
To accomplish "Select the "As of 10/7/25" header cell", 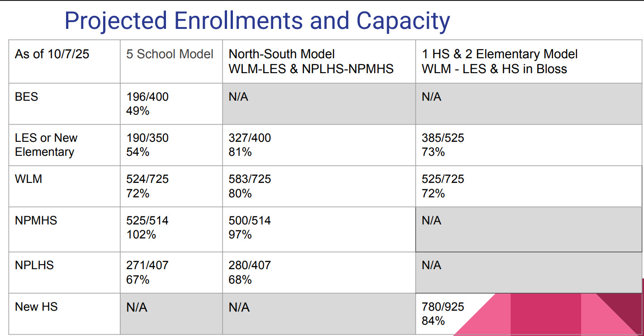I will coord(52,55).
